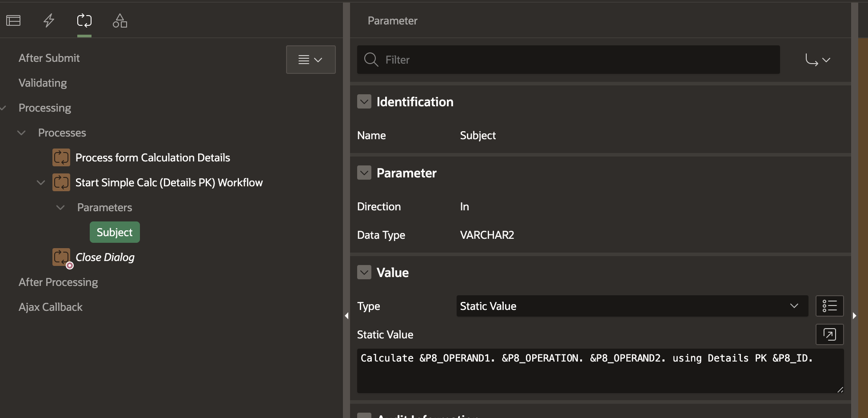Image resolution: width=868 pixels, height=418 pixels.
Task: Collapse the Value section
Action: click(x=364, y=273)
